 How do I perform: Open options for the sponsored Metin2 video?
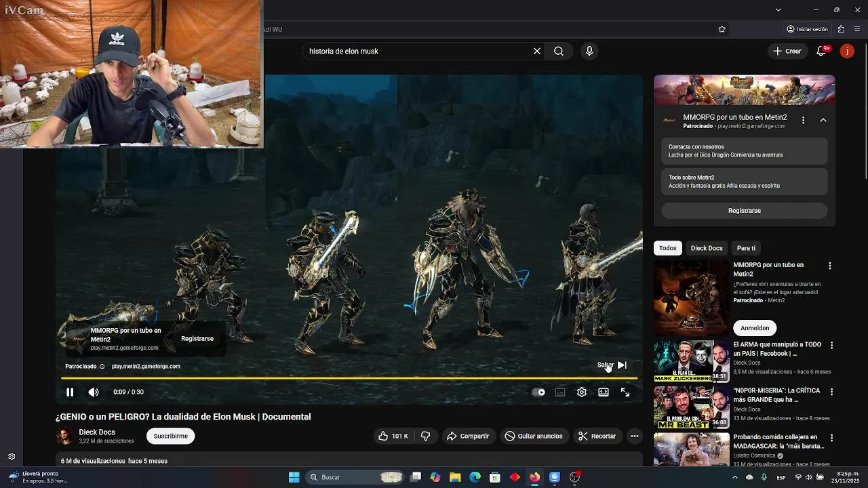pos(829,266)
